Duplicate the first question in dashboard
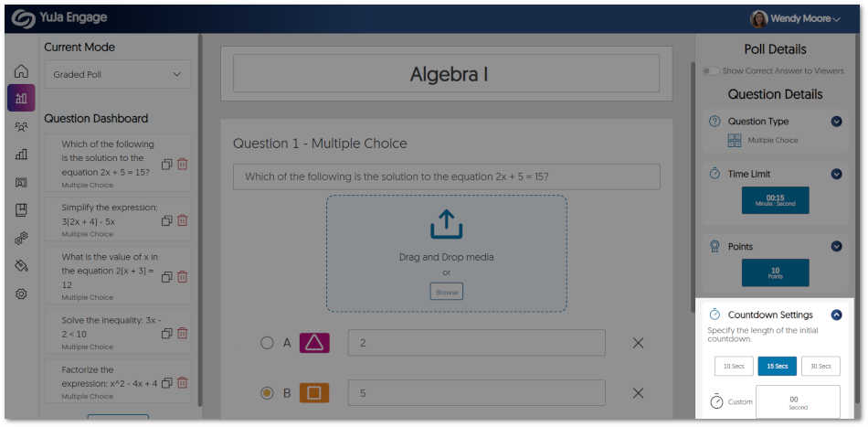Viewport: 868px width, 427px height. click(166, 164)
